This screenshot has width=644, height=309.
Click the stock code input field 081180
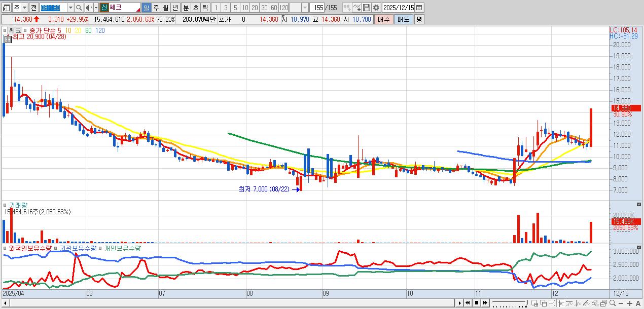pyautogui.click(x=53, y=8)
